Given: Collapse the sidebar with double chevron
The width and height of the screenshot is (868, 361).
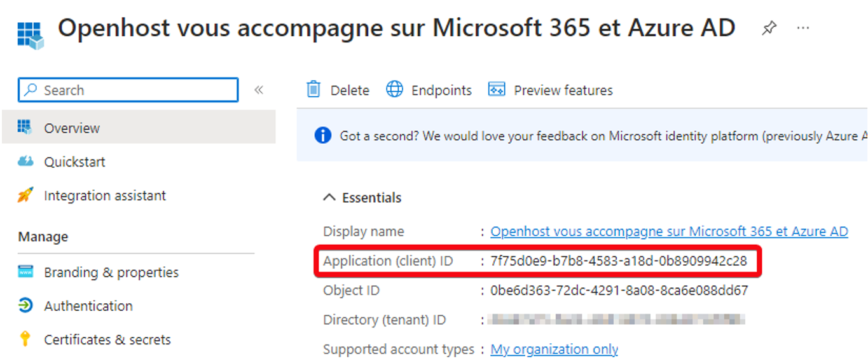Looking at the screenshot, I should [259, 90].
